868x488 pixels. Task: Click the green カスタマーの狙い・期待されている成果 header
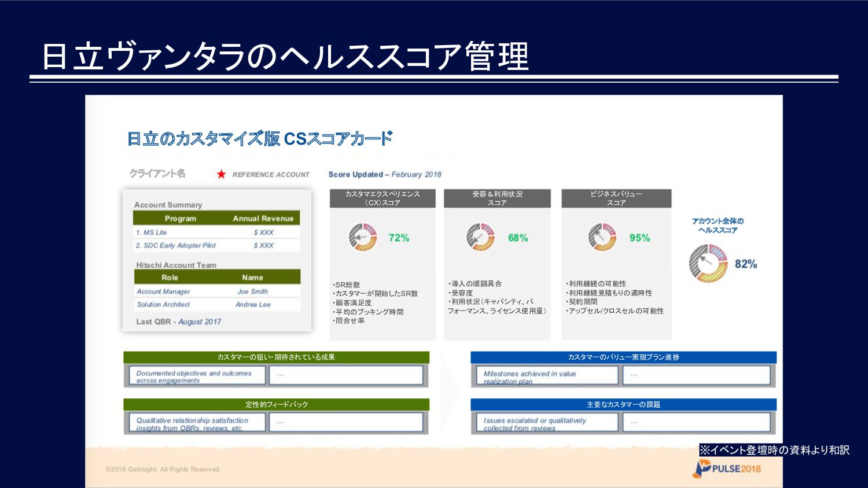pos(276,357)
